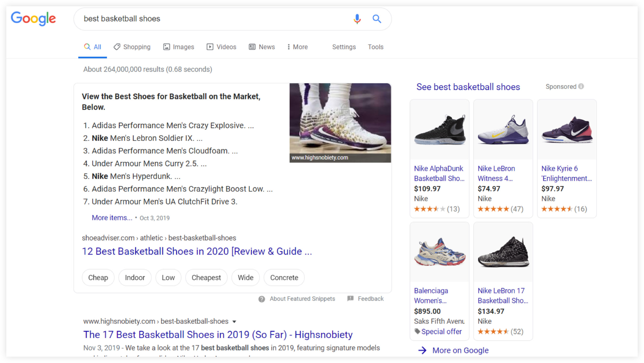Viewport: 644px width, 363px height.
Task: Click the $109.97 price text
Action: point(427,189)
